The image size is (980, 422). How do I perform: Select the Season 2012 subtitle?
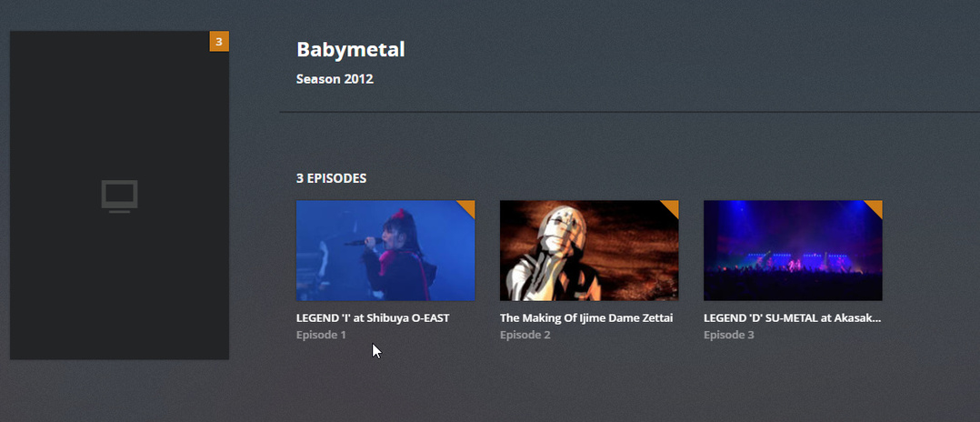click(x=335, y=79)
